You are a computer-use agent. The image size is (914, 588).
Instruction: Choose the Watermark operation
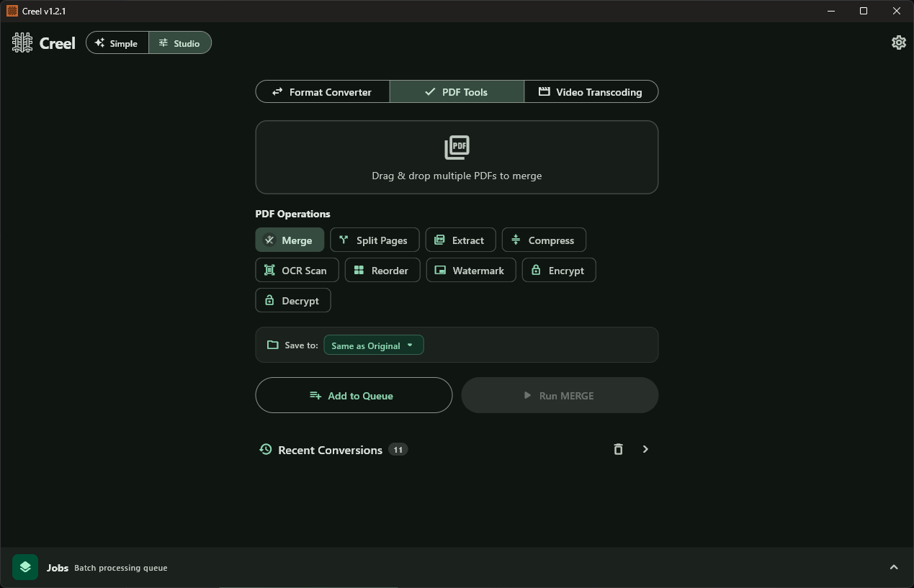(471, 270)
